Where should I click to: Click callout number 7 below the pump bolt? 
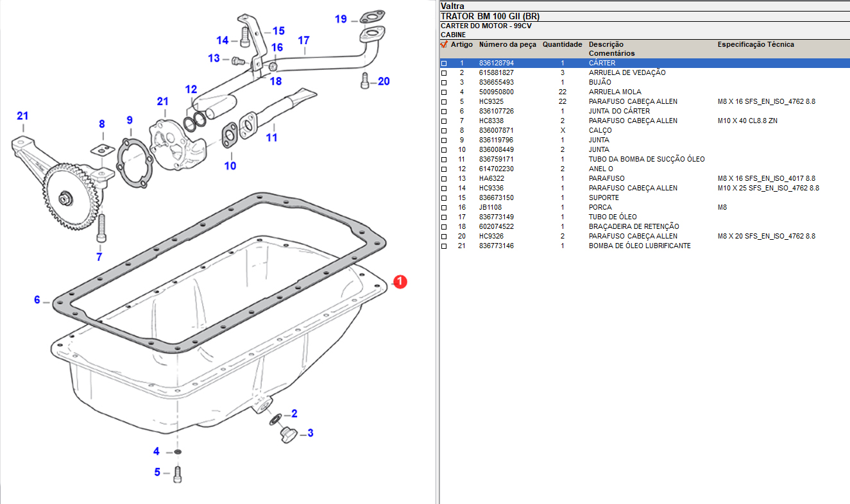pos(99,257)
